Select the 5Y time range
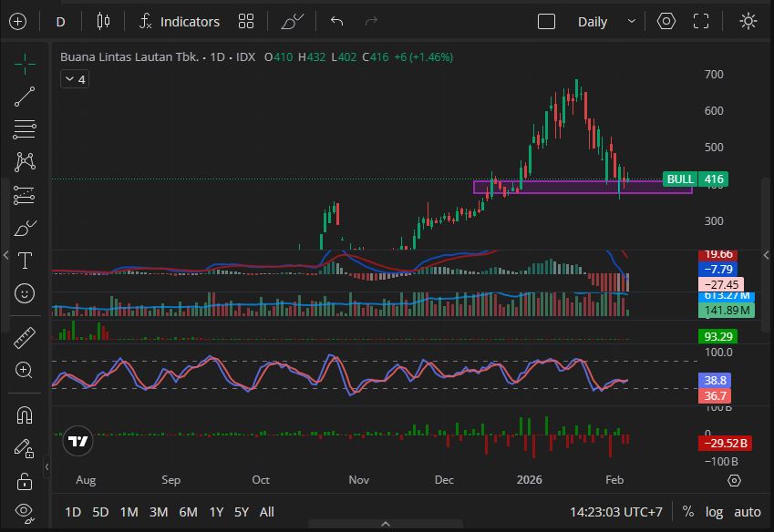 (x=242, y=512)
